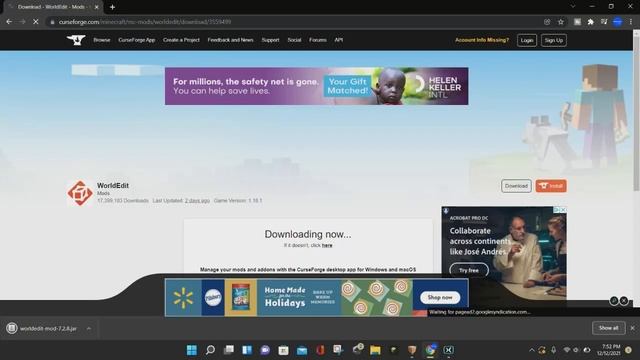This screenshot has height=360, width=640.
Task: Click the Helen Keller Intl banner ad
Action: [316, 86]
